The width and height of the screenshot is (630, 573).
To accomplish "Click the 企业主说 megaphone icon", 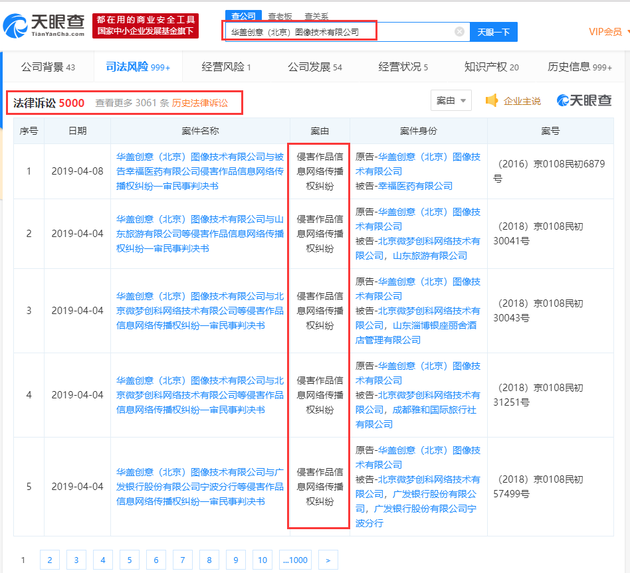I will (492, 100).
